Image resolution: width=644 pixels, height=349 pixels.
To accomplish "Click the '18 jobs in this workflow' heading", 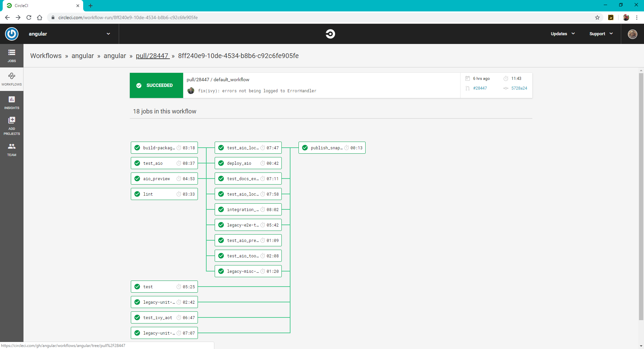I will click(164, 111).
